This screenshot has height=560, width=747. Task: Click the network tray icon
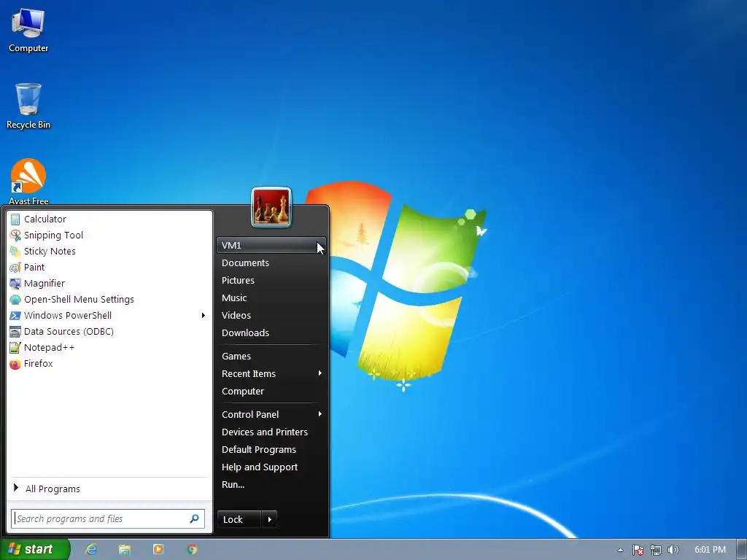tap(656, 550)
